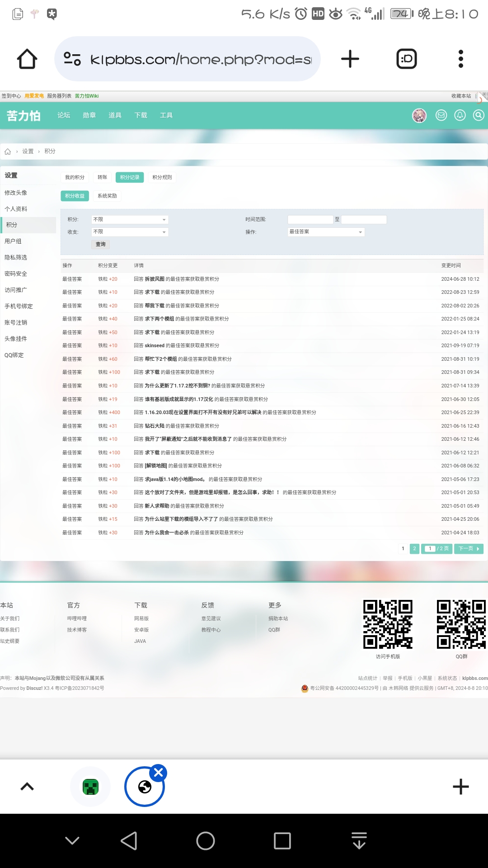Switch to 积分规则 tab
This screenshot has width=488, height=868.
162,177
